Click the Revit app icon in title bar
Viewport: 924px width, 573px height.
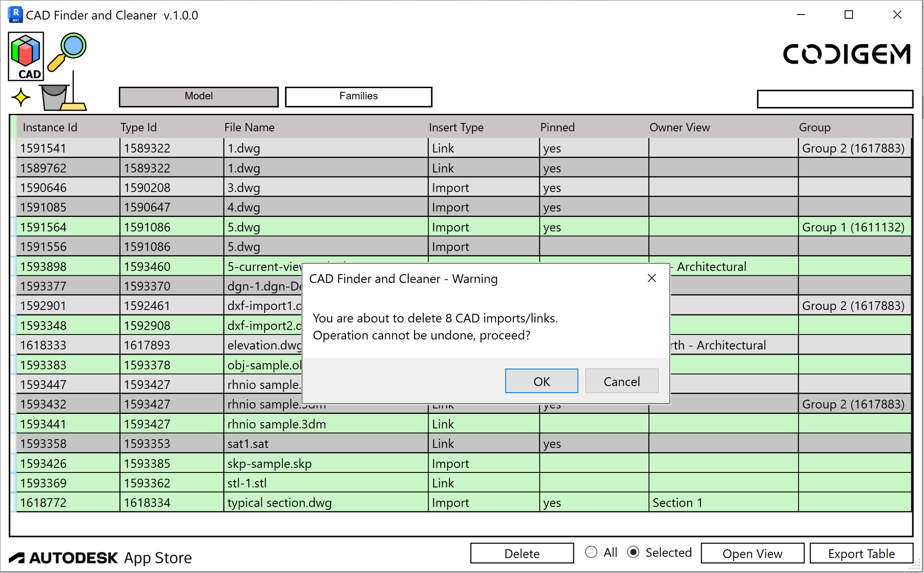[15, 15]
